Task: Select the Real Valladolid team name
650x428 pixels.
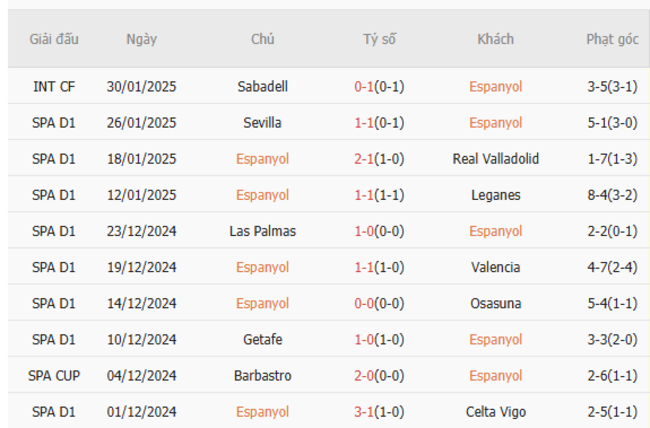Action: coord(495,159)
